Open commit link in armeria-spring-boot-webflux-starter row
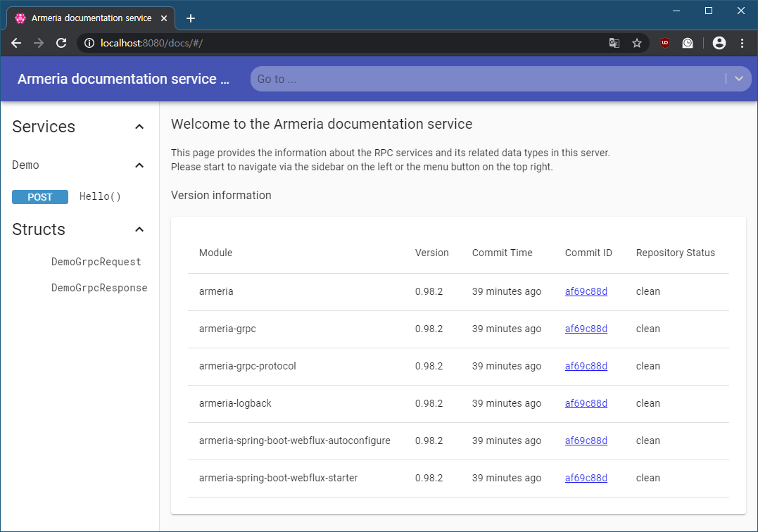 (586, 477)
